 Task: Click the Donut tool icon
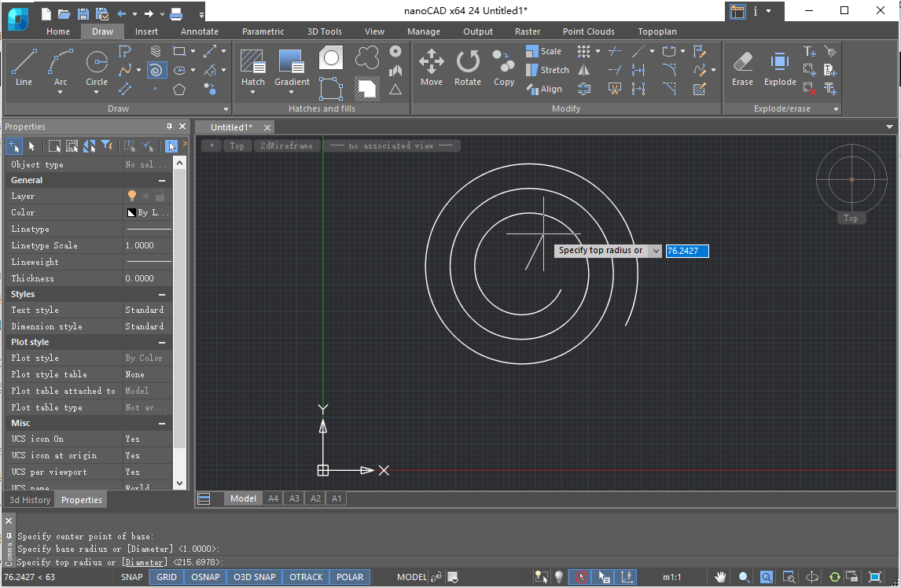pos(395,51)
